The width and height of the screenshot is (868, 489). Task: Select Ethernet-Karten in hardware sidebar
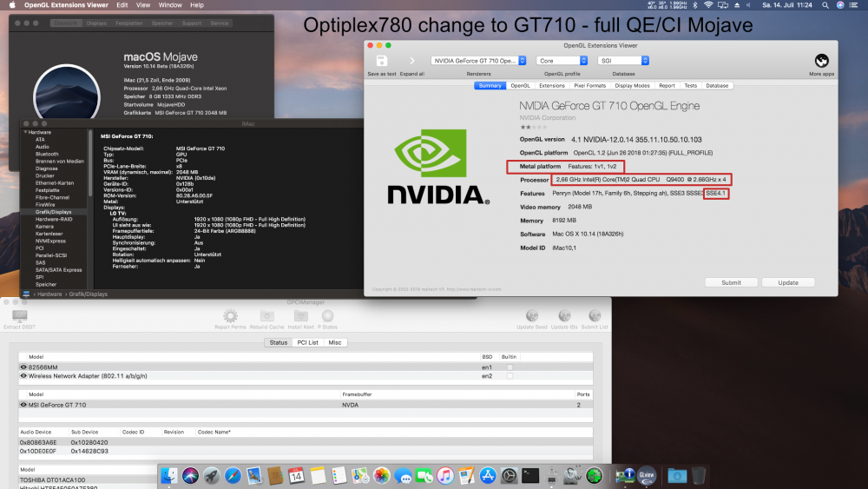[x=55, y=182]
